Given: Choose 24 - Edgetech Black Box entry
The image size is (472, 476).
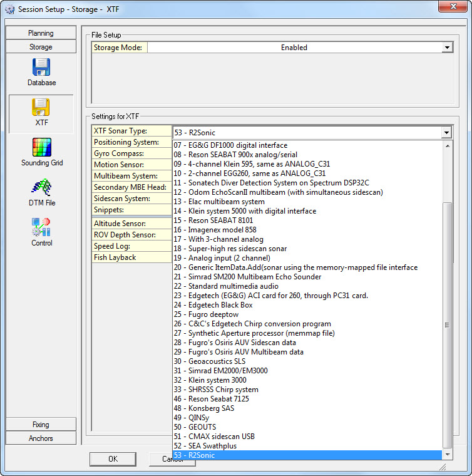Looking at the screenshot, I should [x=213, y=305].
